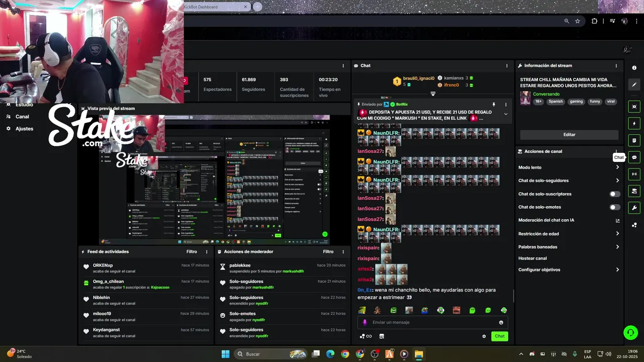Expand the pinned message chevron

tap(506, 114)
